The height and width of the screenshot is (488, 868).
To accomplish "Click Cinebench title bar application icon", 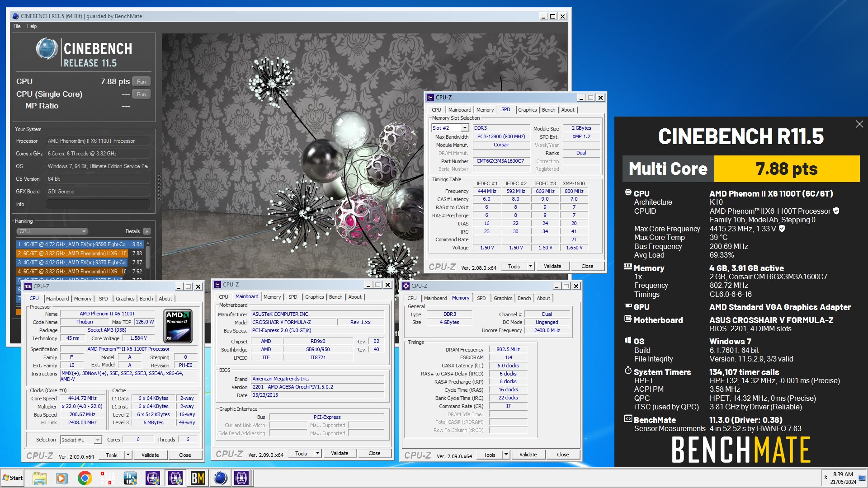I will point(16,16).
